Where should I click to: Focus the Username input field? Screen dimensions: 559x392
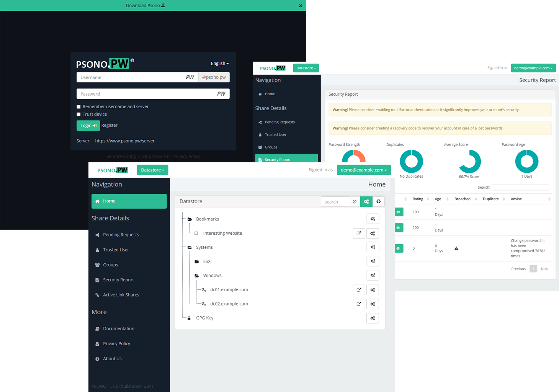(137, 77)
